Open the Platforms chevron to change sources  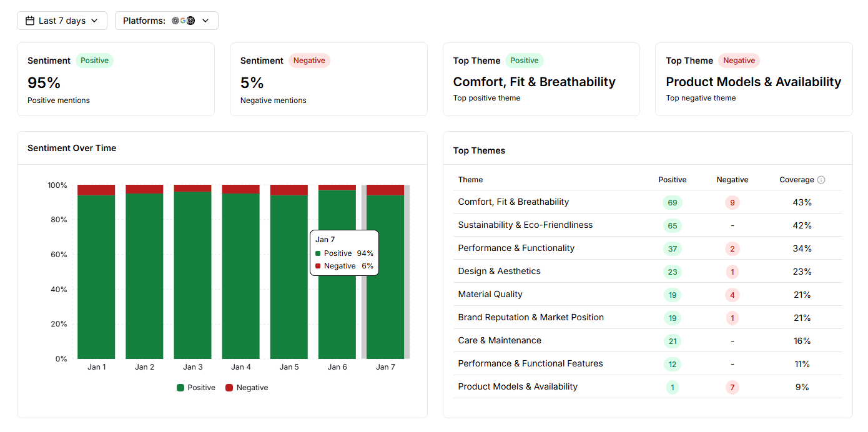click(x=205, y=21)
